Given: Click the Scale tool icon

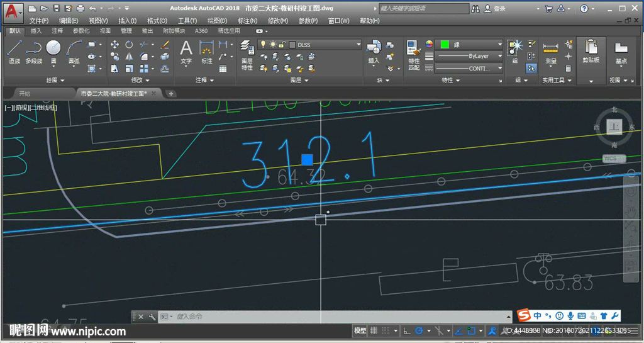Looking at the screenshot, I should (x=129, y=69).
